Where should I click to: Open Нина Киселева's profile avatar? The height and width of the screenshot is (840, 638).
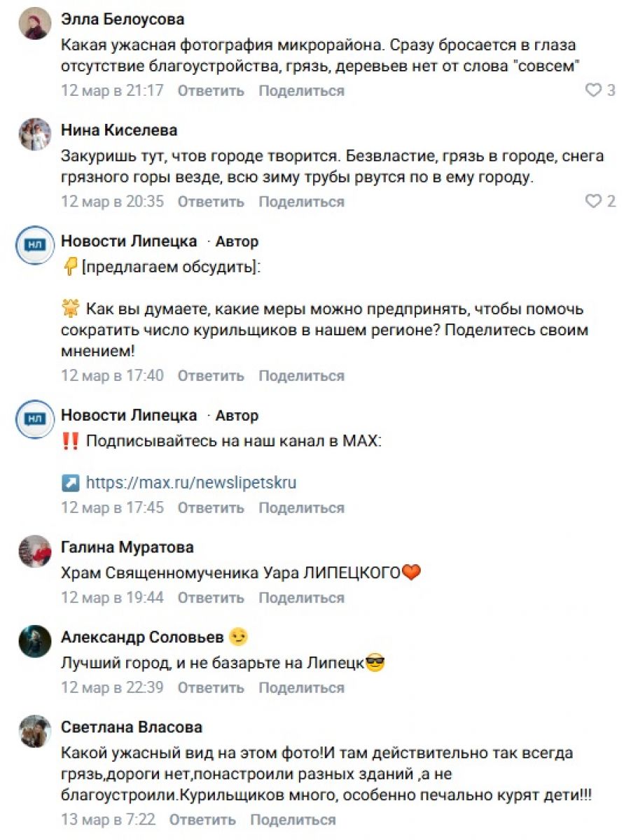point(35,134)
